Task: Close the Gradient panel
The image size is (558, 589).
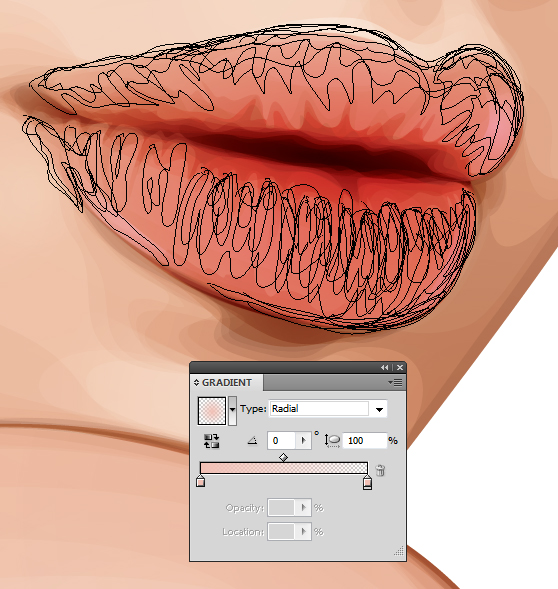Action: [400, 368]
